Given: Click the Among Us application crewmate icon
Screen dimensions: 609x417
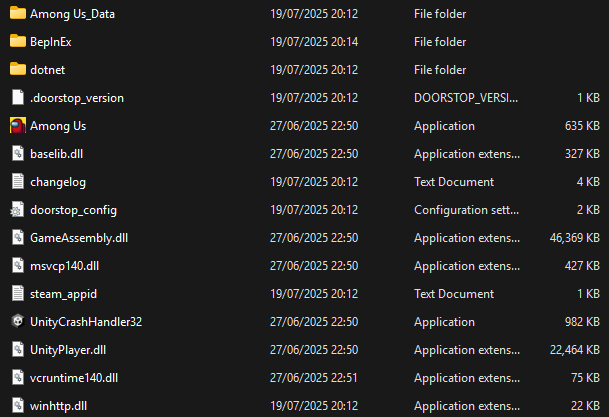Looking at the screenshot, I should coord(17,125).
